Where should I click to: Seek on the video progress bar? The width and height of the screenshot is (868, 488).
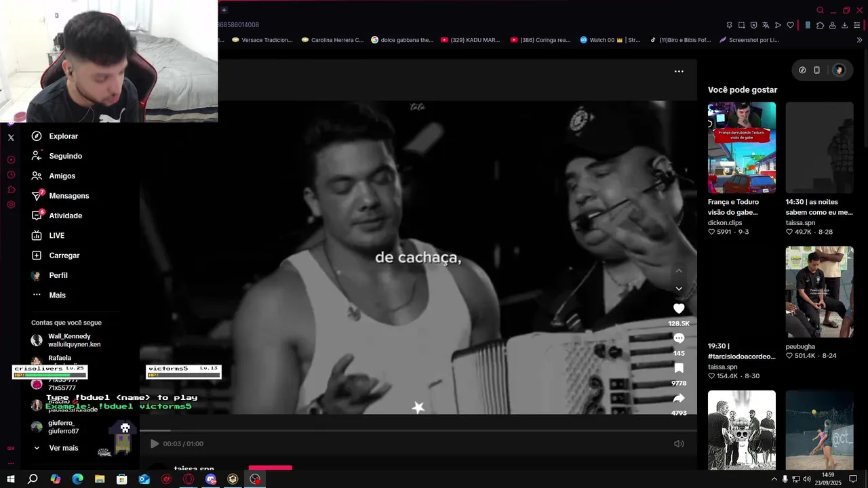click(418, 430)
